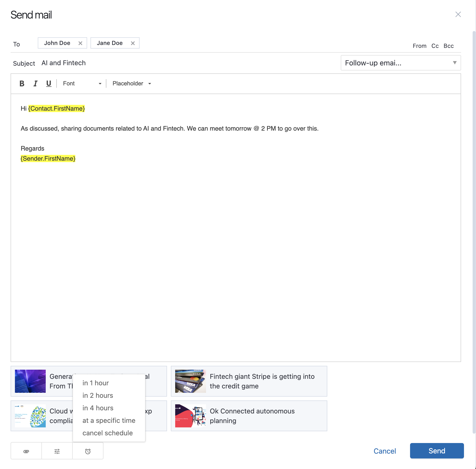This screenshot has height=469, width=476.
Task: Close the Send mail dialog
Action: pyautogui.click(x=458, y=14)
